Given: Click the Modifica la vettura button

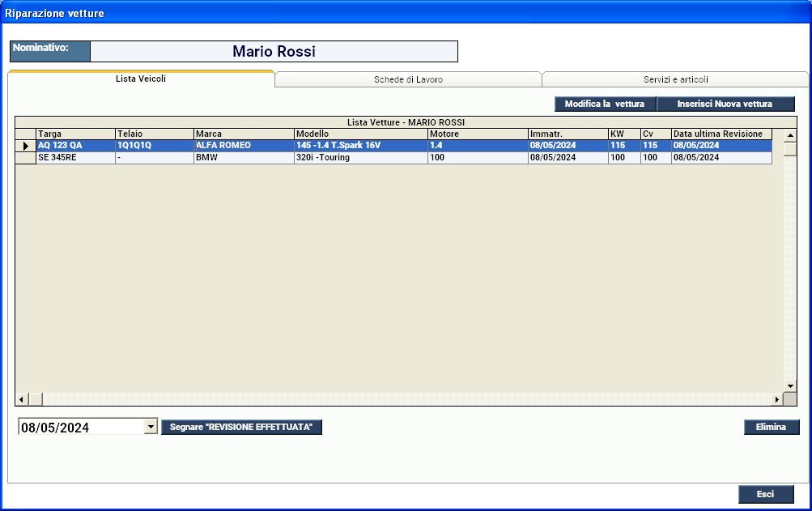Looking at the screenshot, I should tap(604, 104).
